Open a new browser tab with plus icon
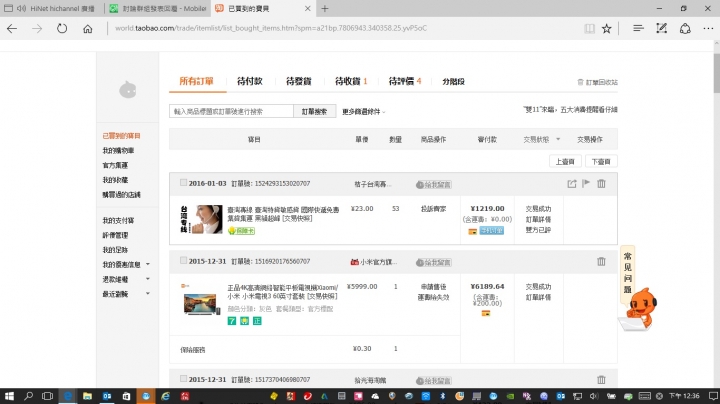 tap(325, 8)
